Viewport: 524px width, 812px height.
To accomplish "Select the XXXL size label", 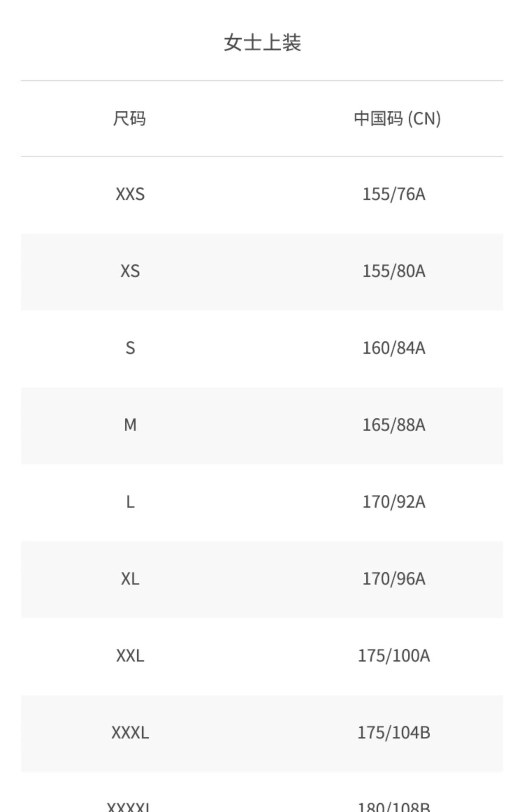I will [130, 733].
